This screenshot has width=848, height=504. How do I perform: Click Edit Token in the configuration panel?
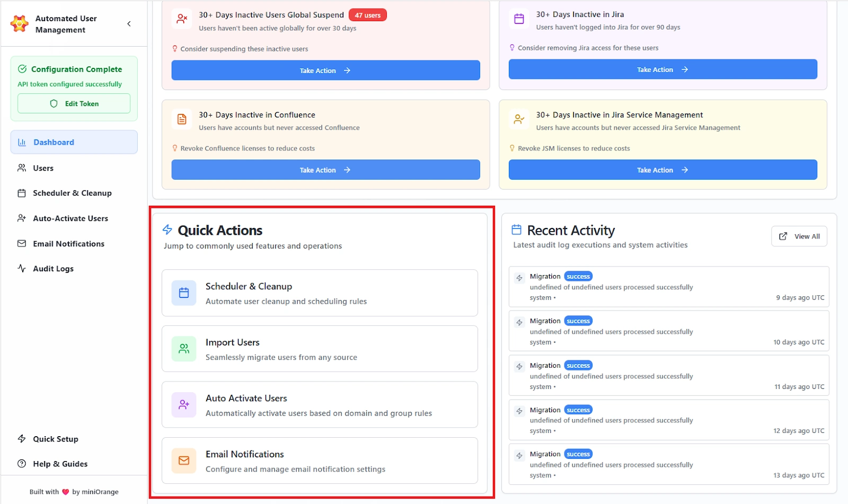(74, 103)
